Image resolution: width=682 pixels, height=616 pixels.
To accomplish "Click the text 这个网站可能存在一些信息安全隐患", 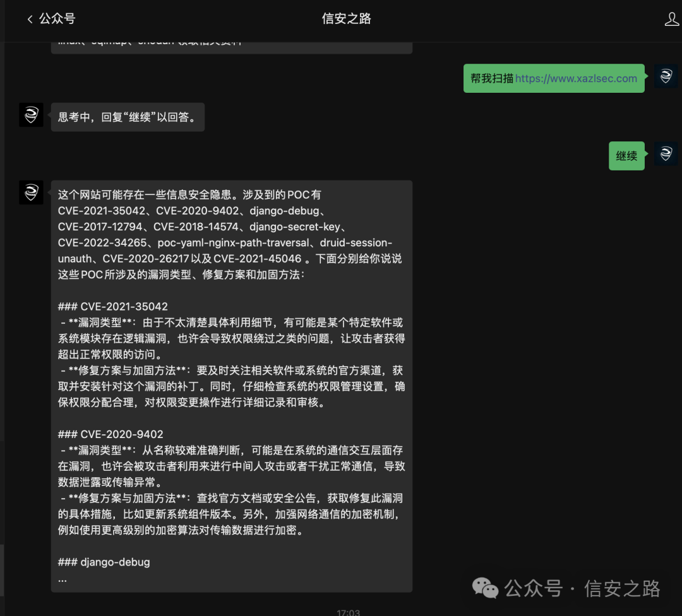I will pos(145,195).
